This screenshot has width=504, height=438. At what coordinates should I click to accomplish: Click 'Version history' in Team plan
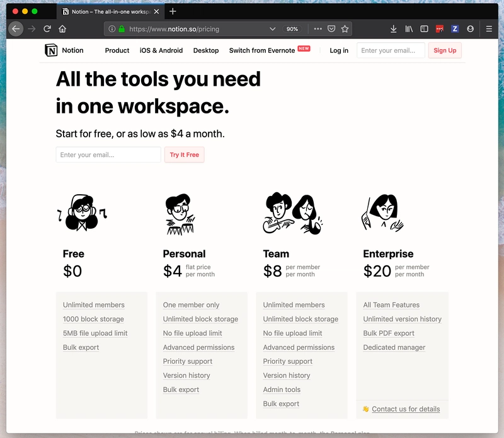pos(287,376)
